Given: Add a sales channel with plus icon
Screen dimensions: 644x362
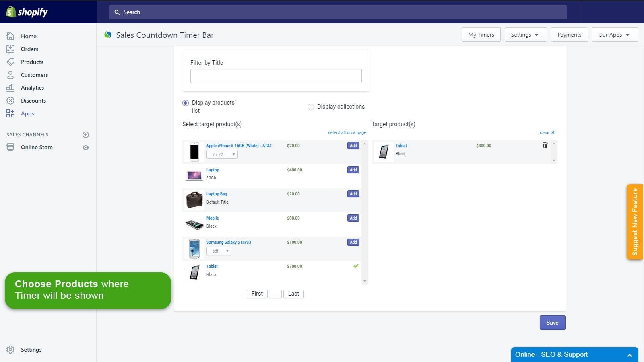Looking at the screenshot, I should pyautogui.click(x=86, y=135).
